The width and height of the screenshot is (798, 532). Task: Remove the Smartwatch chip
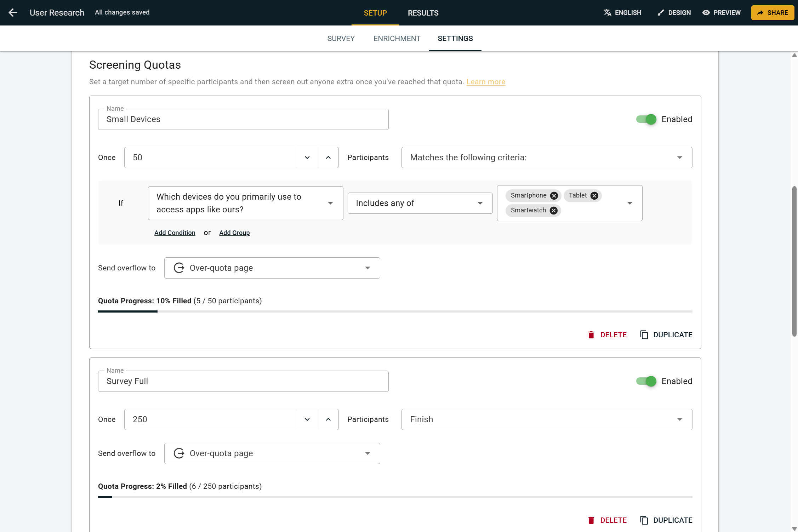click(x=554, y=211)
